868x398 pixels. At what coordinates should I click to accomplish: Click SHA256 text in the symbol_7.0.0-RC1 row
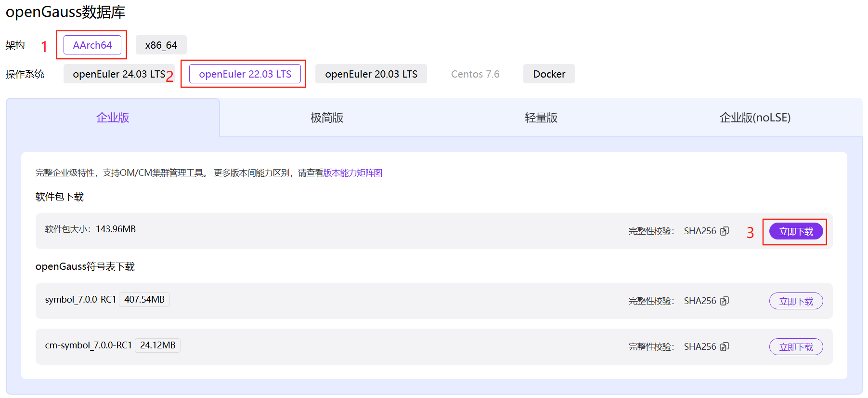click(700, 301)
